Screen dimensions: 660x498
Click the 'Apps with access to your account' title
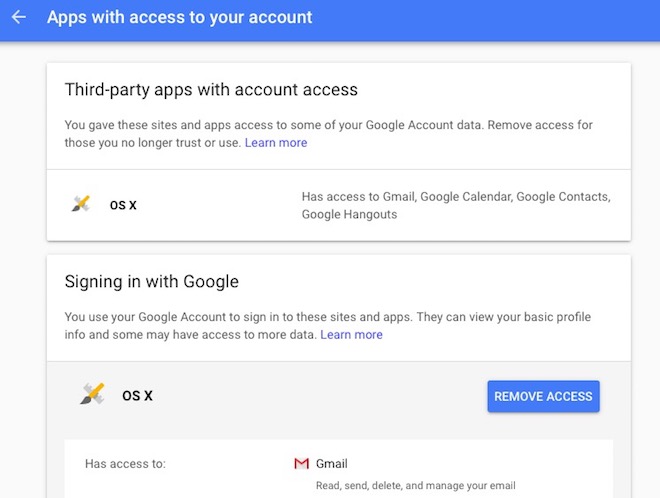coord(179,18)
